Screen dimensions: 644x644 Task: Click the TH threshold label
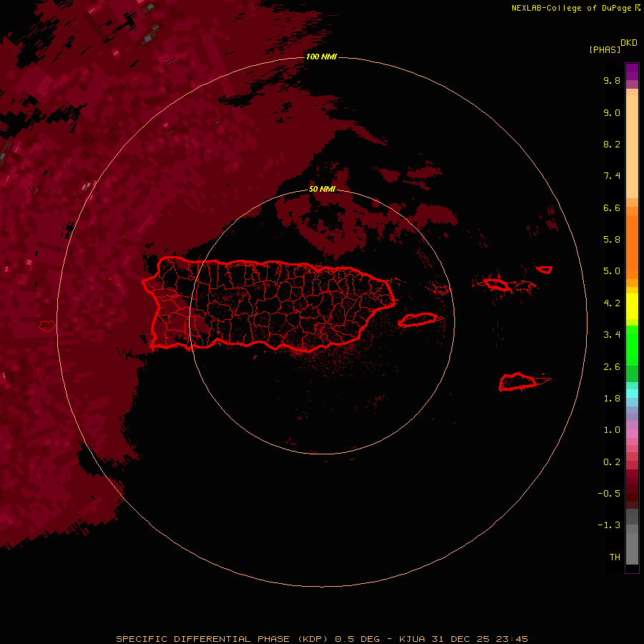pyautogui.click(x=615, y=557)
